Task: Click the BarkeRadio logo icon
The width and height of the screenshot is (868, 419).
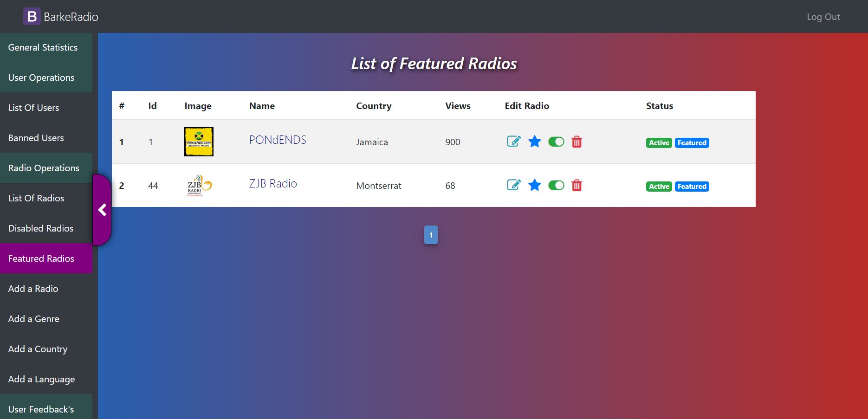Action: 32,17
